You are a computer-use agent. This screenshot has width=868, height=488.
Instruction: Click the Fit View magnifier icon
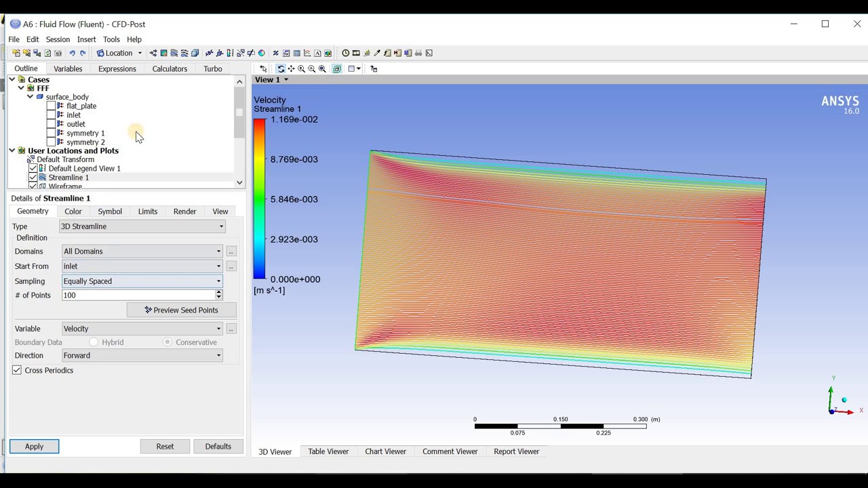[x=322, y=68]
